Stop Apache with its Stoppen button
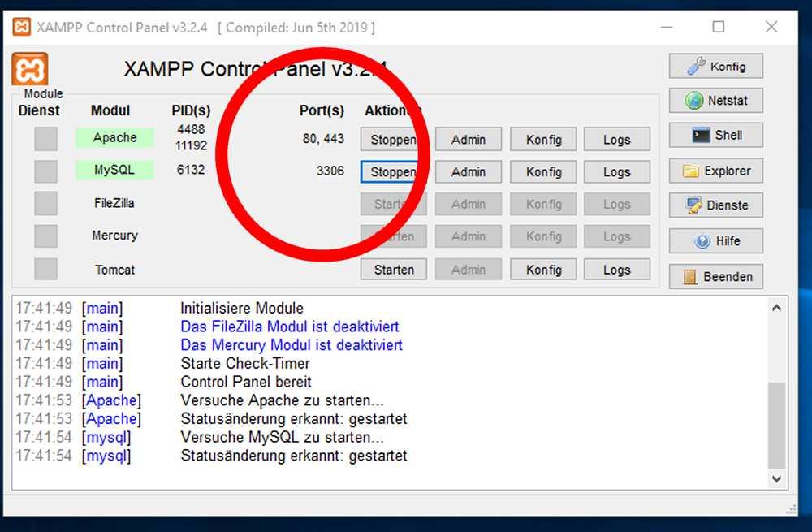 (x=393, y=140)
